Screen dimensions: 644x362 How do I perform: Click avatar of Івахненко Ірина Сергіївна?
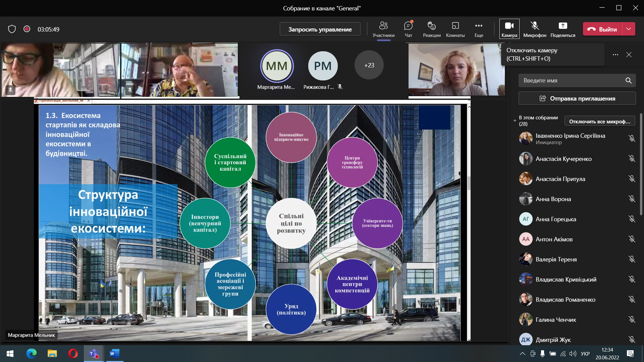point(526,139)
